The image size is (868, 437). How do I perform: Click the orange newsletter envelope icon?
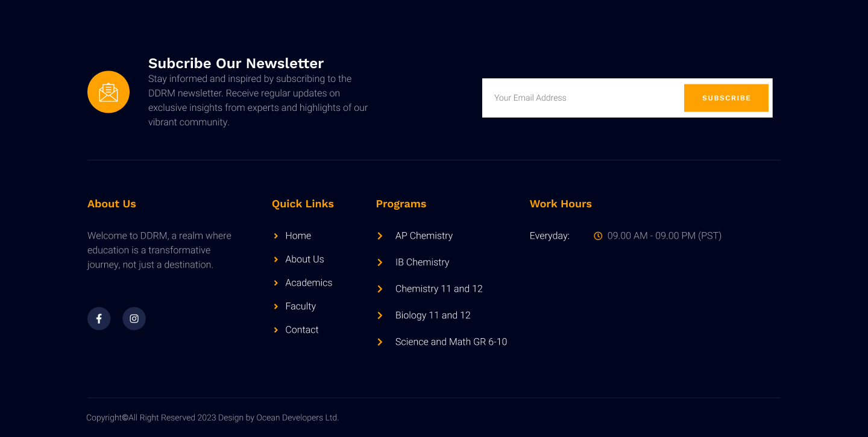pyautogui.click(x=108, y=92)
